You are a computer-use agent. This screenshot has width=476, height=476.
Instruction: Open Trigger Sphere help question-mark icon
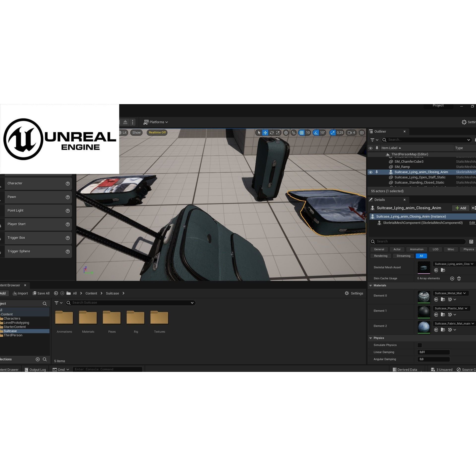(x=68, y=251)
